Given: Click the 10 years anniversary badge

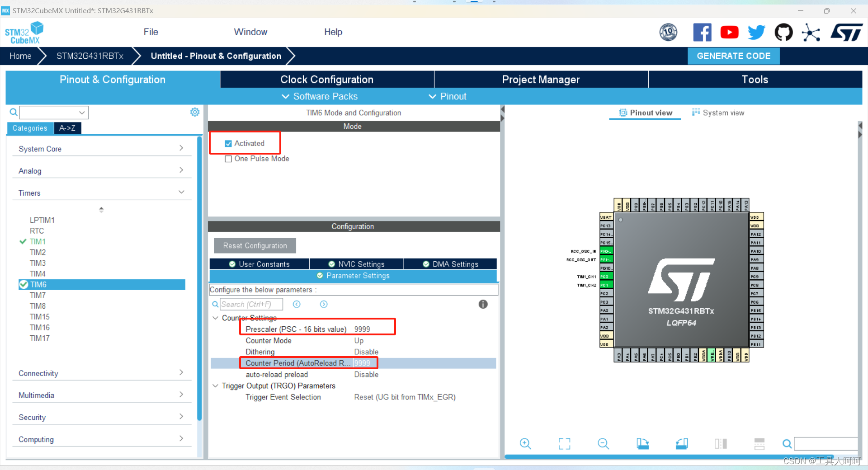Looking at the screenshot, I should pos(668,33).
